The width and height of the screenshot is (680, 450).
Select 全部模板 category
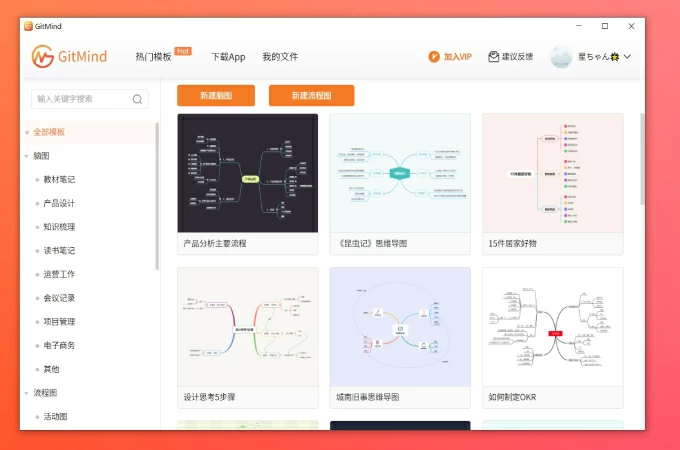[x=49, y=132]
